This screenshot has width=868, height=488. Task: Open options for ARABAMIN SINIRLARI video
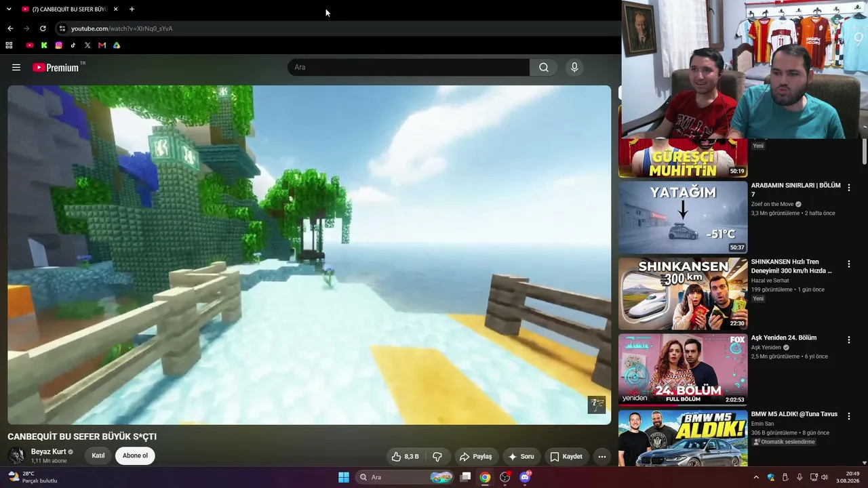pos(848,188)
